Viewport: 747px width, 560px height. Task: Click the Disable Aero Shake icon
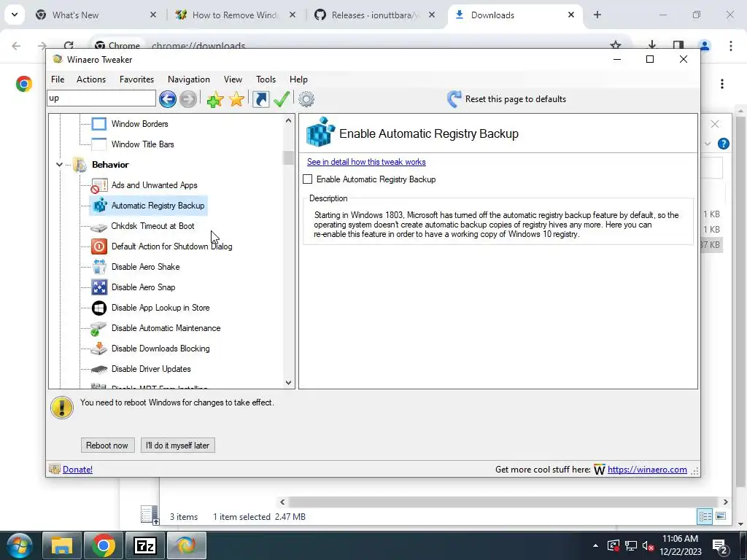pyautogui.click(x=99, y=267)
